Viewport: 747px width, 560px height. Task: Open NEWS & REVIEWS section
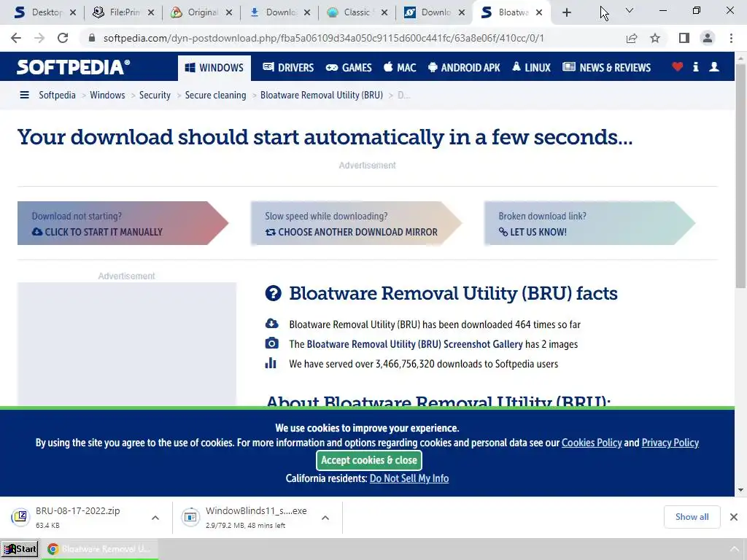click(x=606, y=68)
